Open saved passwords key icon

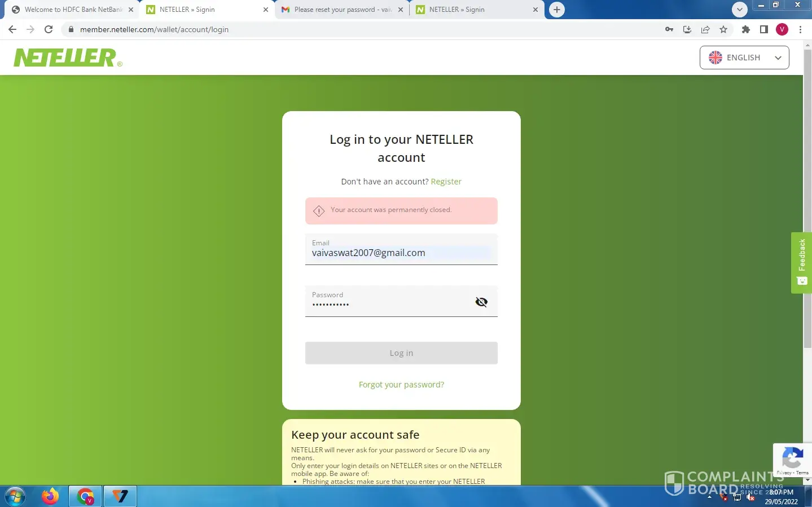click(x=669, y=29)
